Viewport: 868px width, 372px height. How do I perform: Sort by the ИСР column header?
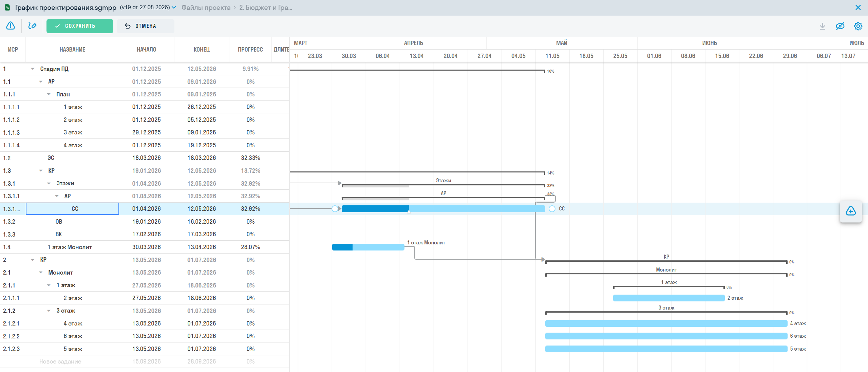click(13, 50)
